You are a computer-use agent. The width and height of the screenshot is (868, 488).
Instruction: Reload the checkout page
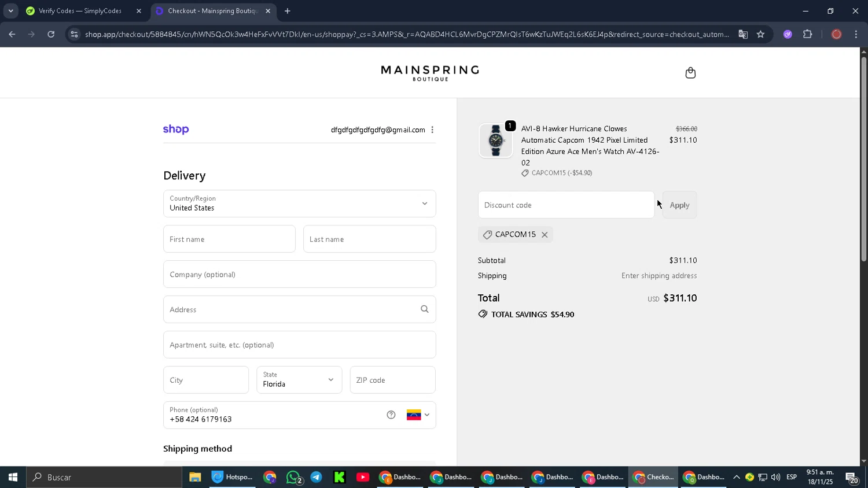pyautogui.click(x=51, y=35)
